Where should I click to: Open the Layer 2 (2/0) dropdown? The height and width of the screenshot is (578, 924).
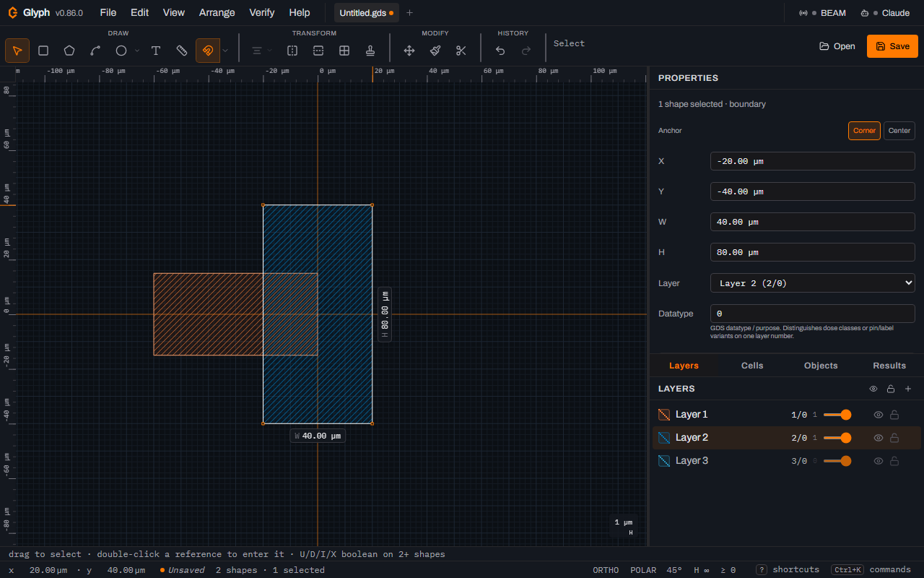click(813, 283)
